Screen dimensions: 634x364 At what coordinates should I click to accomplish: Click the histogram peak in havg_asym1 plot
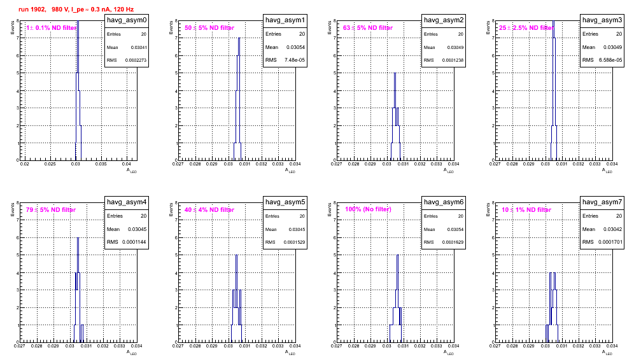[x=239, y=39]
